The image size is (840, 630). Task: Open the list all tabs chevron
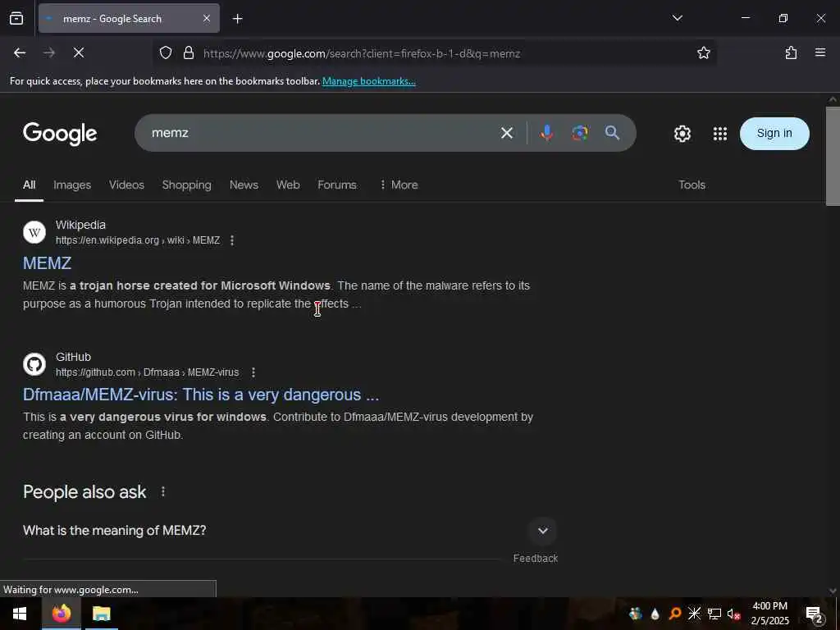pos(677,18)
